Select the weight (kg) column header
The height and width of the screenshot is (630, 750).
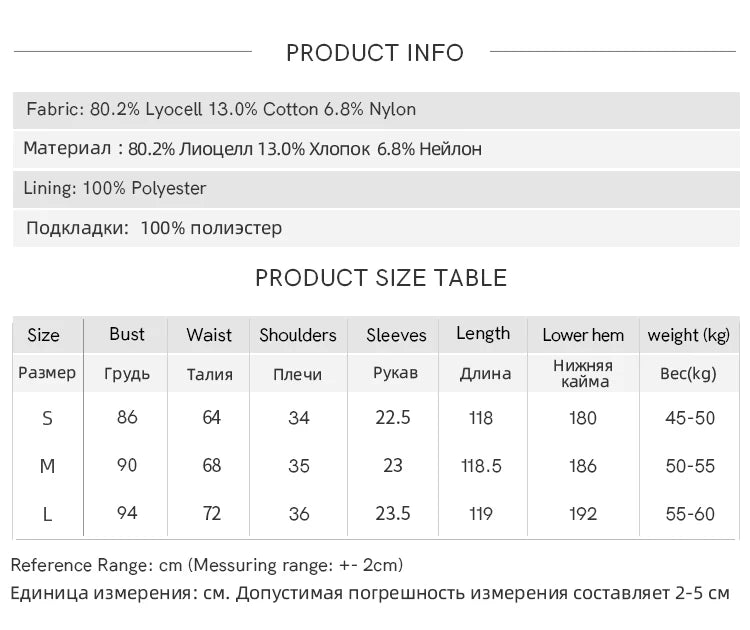tap(689, 335)
